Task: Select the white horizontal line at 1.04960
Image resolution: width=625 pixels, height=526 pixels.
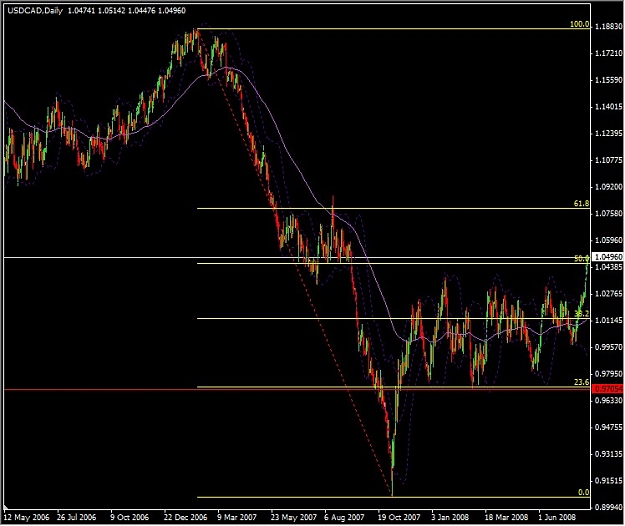Action: pos(297,258)
